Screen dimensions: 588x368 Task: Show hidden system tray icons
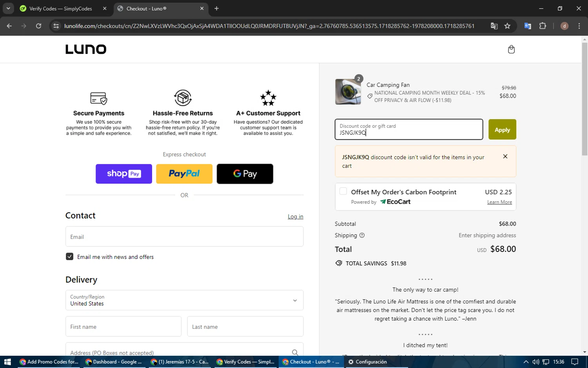526,362
